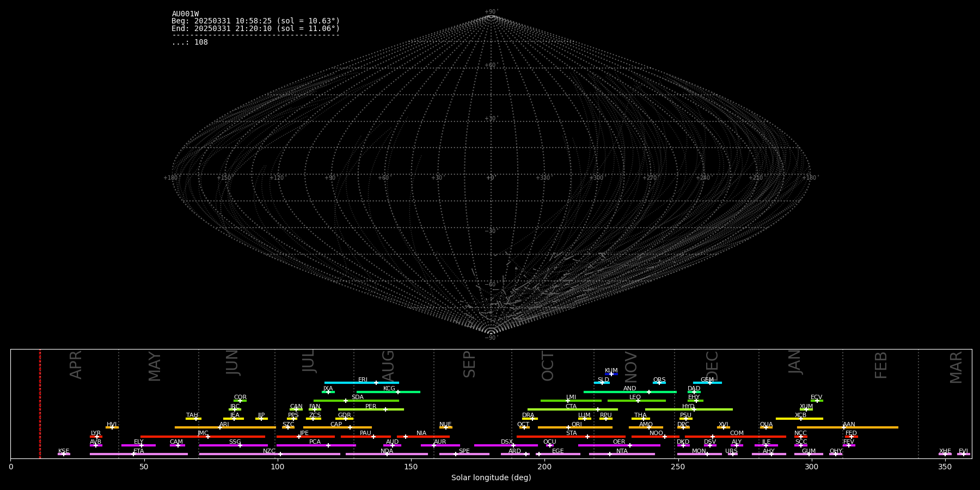This screenshot has height=490, width=980.
Task: Select the AUR shower purple bar
Action: pyautogui.click(x=440, y=445)
